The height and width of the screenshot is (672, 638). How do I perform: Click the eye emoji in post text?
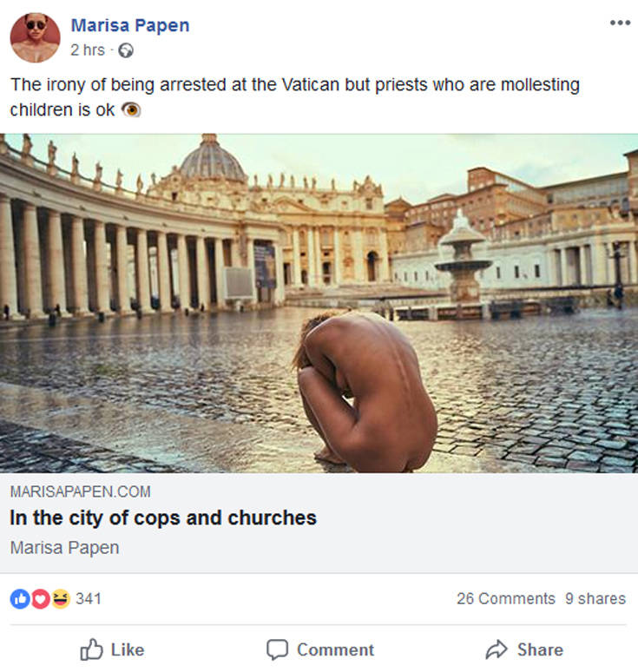131,110
